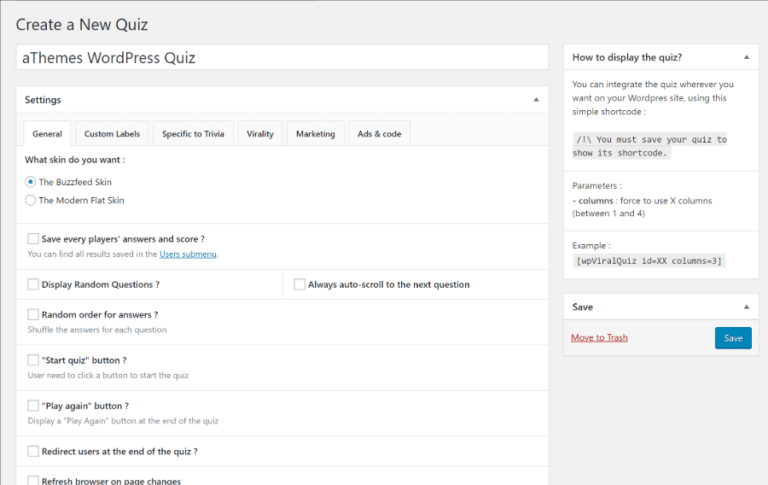Select The Modern Flat Skin option

pyautogui.click(x=31, y=200)
